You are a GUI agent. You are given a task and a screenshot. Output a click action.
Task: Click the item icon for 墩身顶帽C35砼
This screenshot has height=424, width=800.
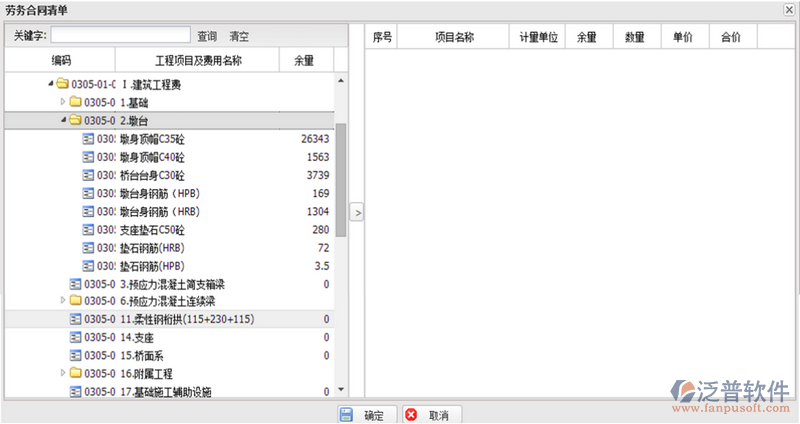tap(88, 139)
